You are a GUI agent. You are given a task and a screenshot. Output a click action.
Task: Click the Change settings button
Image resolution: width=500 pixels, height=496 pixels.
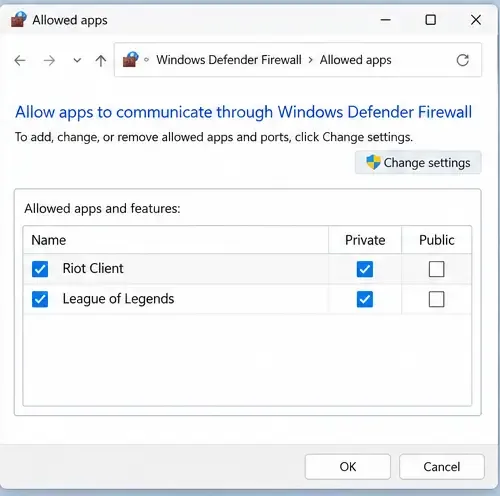click(x=418, y=163)
